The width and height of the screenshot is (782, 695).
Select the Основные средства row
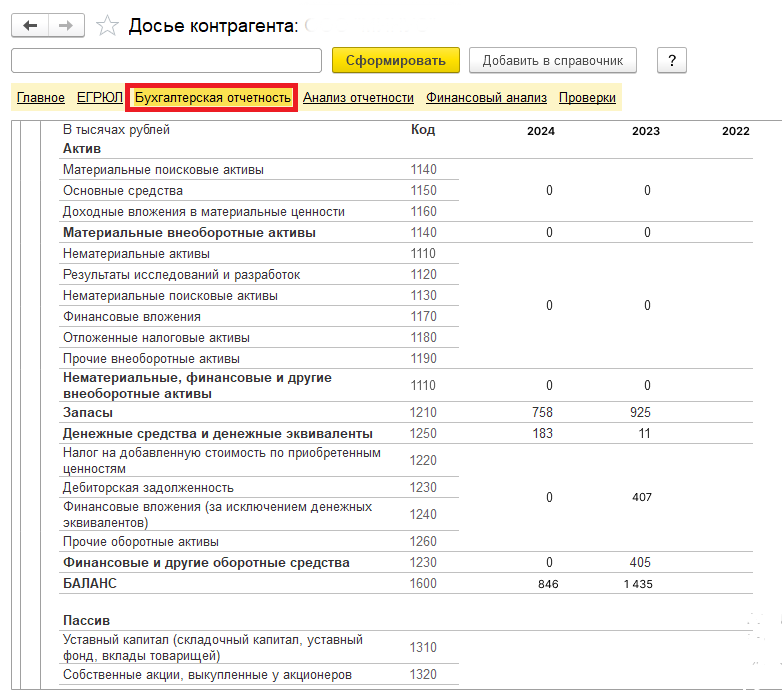click(x=123, y=190)
